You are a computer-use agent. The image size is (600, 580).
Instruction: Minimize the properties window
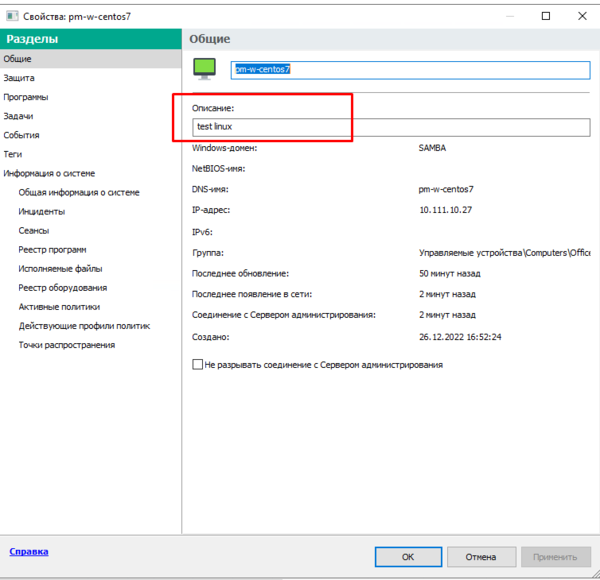point(510,16)
